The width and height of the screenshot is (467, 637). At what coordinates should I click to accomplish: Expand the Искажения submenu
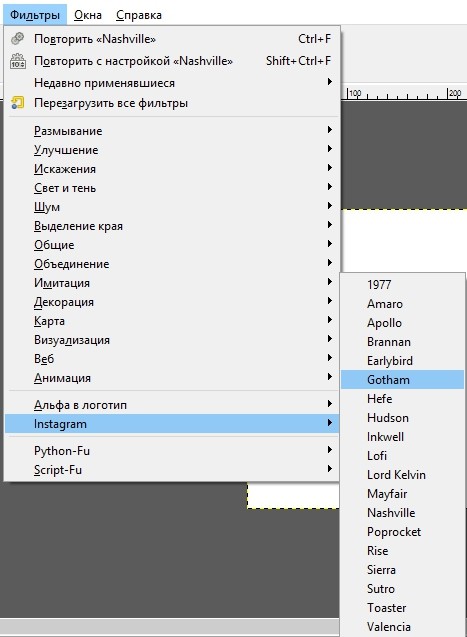click(172, 169)
